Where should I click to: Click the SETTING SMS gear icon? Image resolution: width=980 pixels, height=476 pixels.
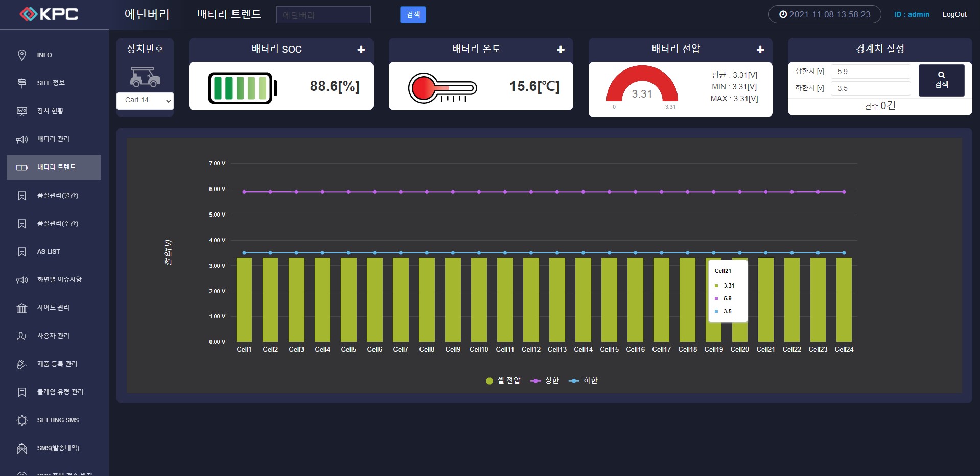click(22, 420)
